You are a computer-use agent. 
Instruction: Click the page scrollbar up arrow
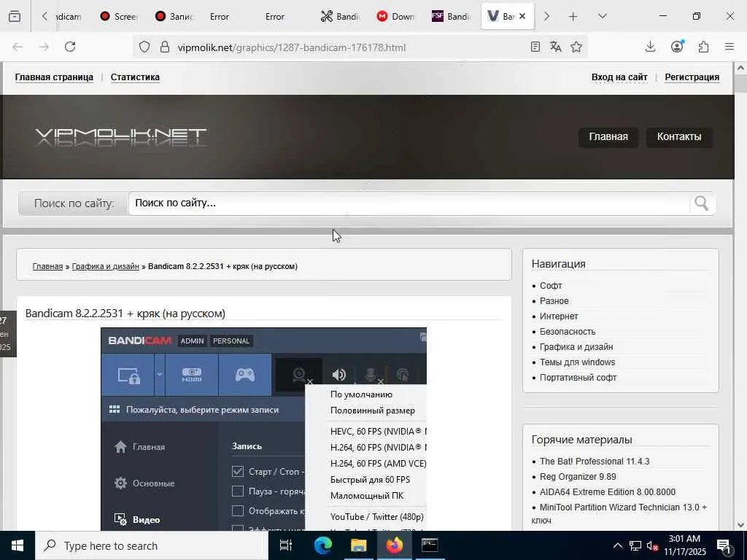pos(740,68)
